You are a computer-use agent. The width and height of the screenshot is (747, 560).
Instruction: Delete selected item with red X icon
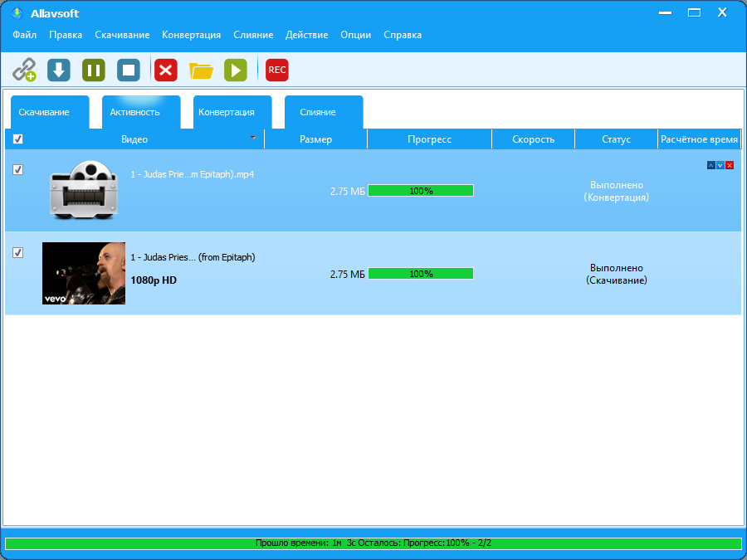pyautogui.click(x=166, y=70)
